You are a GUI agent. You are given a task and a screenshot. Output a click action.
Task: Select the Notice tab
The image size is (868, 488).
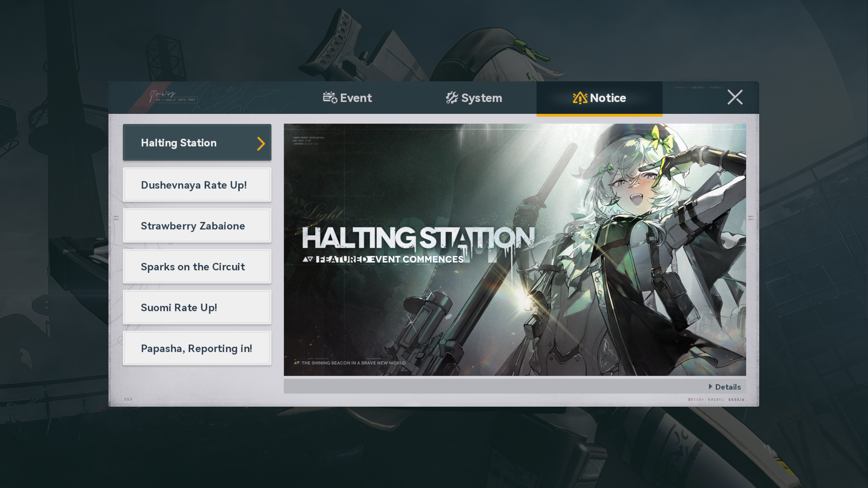click(599, 98)
